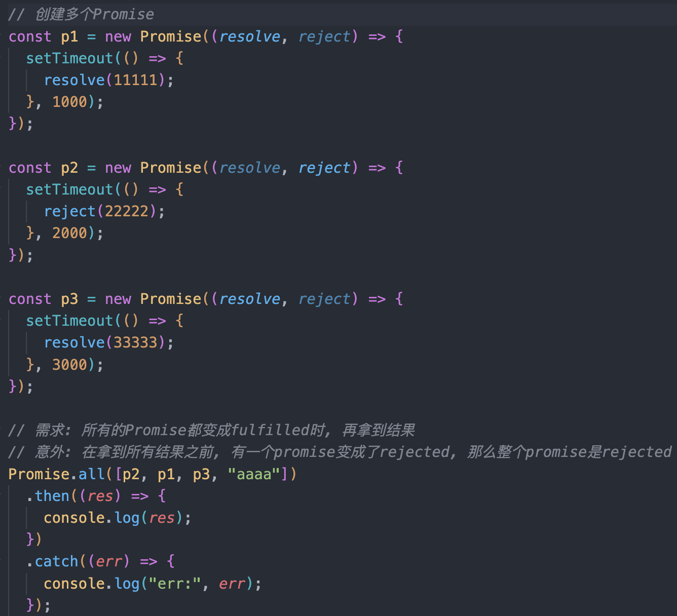Click the setTimeout call inside the p3 promise
Screen dimensions: 677x616
point(69,321)
